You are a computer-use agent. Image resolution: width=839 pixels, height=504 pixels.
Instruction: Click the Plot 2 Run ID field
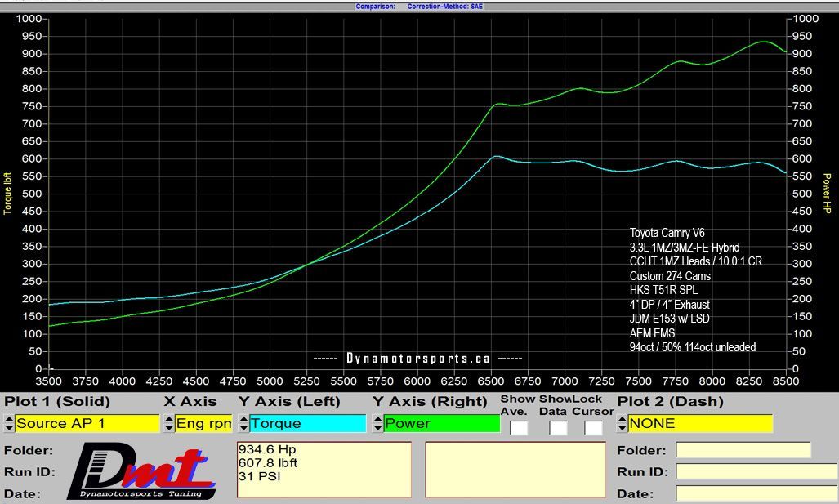tap(753, 471)
